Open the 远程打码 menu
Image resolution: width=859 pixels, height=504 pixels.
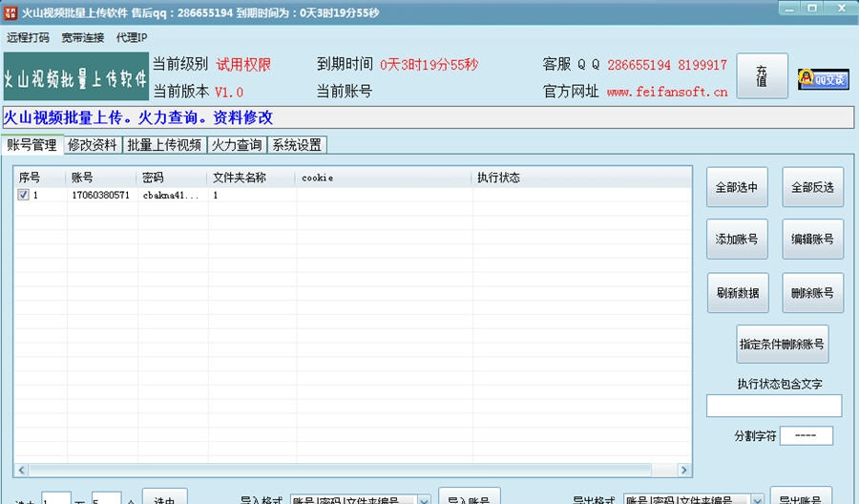(x=28, y=38)
